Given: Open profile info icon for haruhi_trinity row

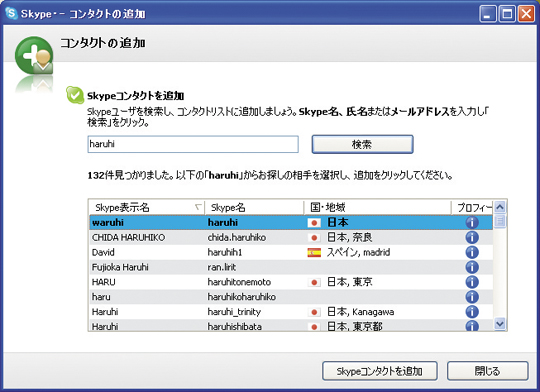Looking at the screenshot, I should pyautogui.click(x=472, y=312).
